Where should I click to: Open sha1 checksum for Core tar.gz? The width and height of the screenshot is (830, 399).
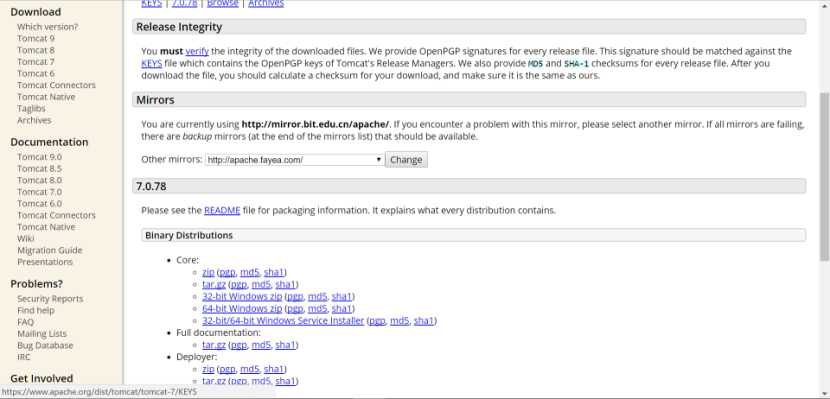[x=285, y=284]
